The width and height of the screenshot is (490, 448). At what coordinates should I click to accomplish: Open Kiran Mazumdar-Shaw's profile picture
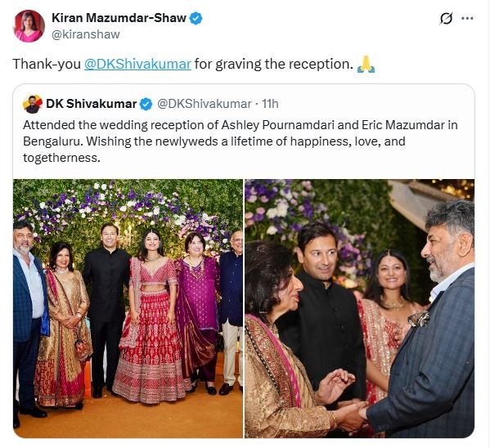pyautogui.click(x=29, y=26)
